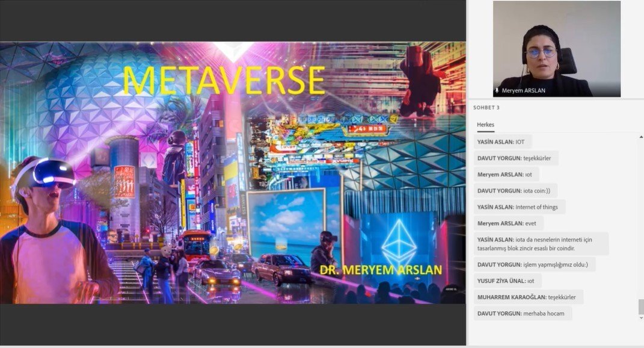644x348 pixels.
Task: Click the chat scrollbar up arrow
Action: tap(640, 136)
